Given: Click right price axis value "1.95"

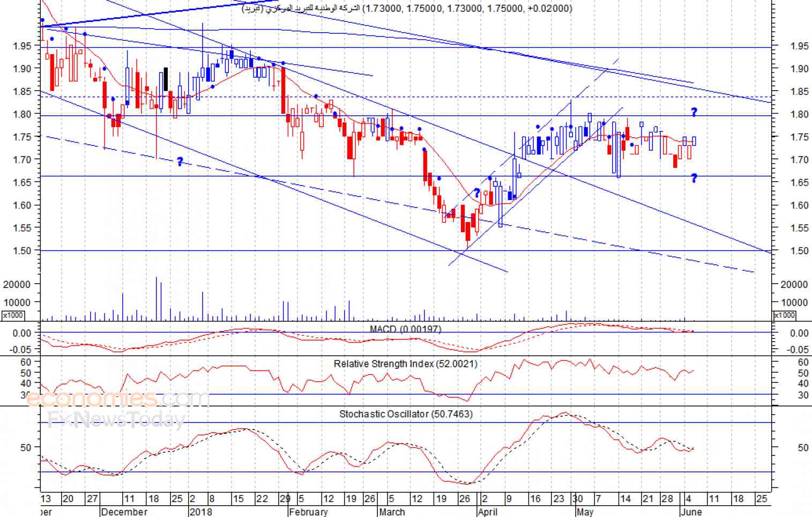Looking at the screenshot, I should click(x=799, y=46).
